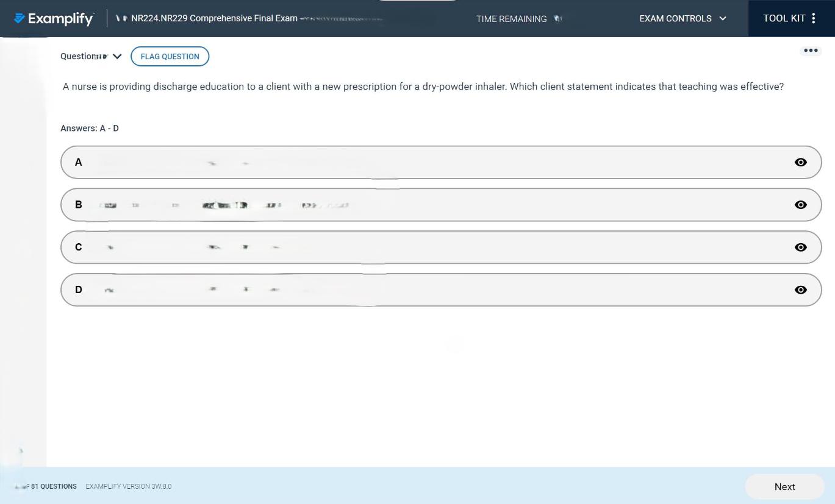Click the Time Remaining indicator
The image size is (835, 504).
pyautogui.click(x=519, y=19)
